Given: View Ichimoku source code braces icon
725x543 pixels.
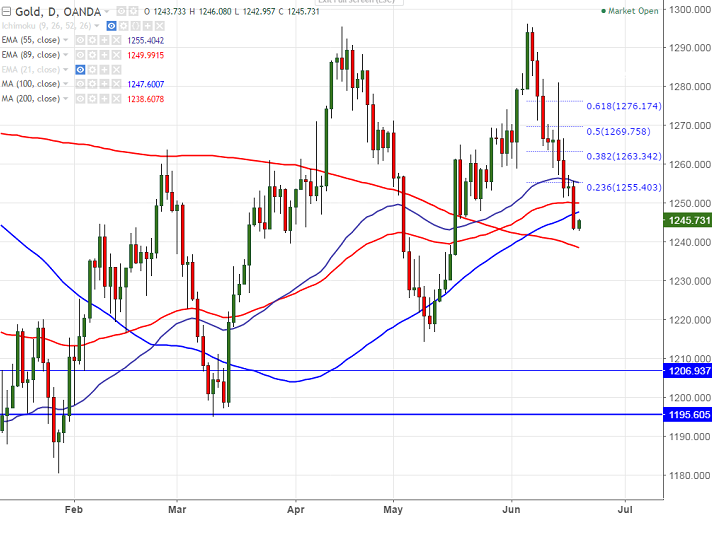Looking at the screenshot, I should pos(135,26).
